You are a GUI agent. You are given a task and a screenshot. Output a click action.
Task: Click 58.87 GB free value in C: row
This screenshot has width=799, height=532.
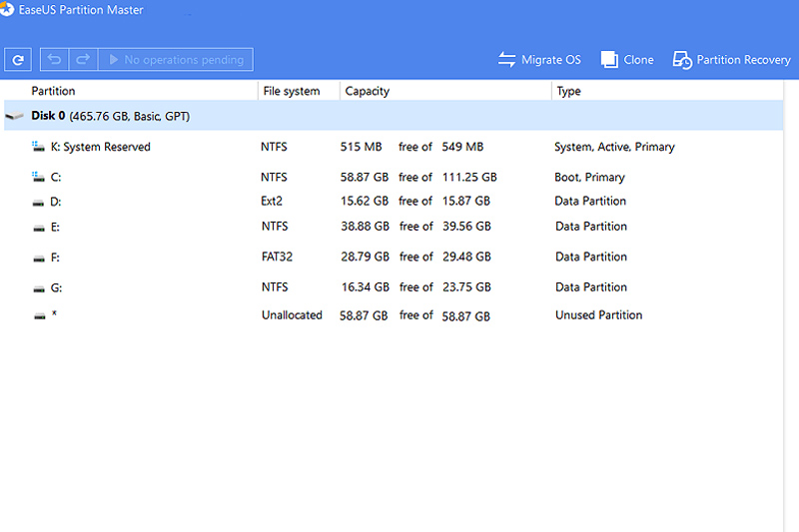pyautogui.click(x=365, y=177)
